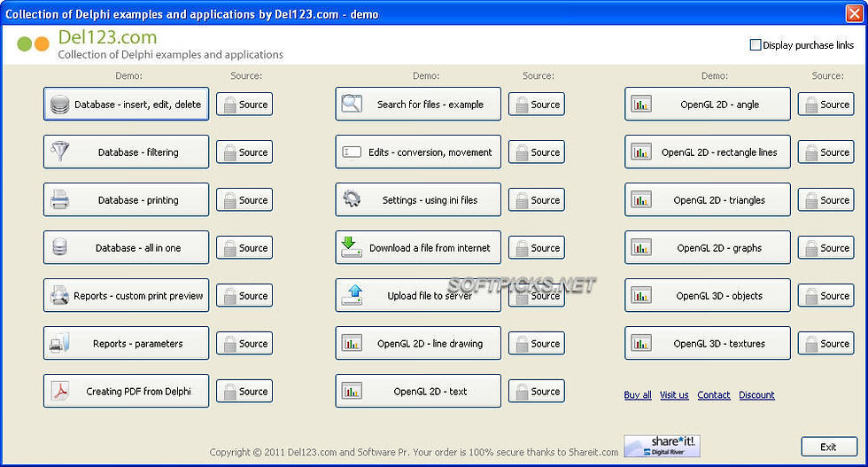Click the chart icon for OpenGL 3D objects
868x467 pixels.
pos(641,295)
